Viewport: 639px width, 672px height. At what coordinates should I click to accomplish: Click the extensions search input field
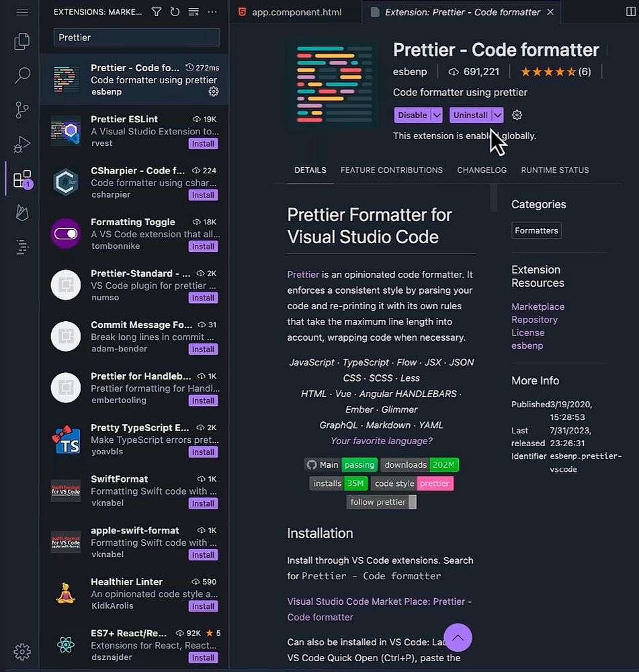(x=136, y=38)
